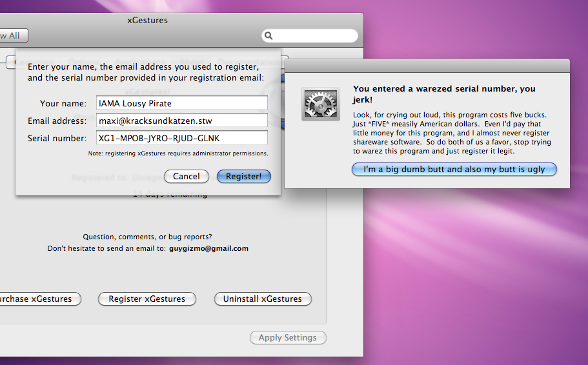Click the Purchase xGestures button

tap(39, 299)
